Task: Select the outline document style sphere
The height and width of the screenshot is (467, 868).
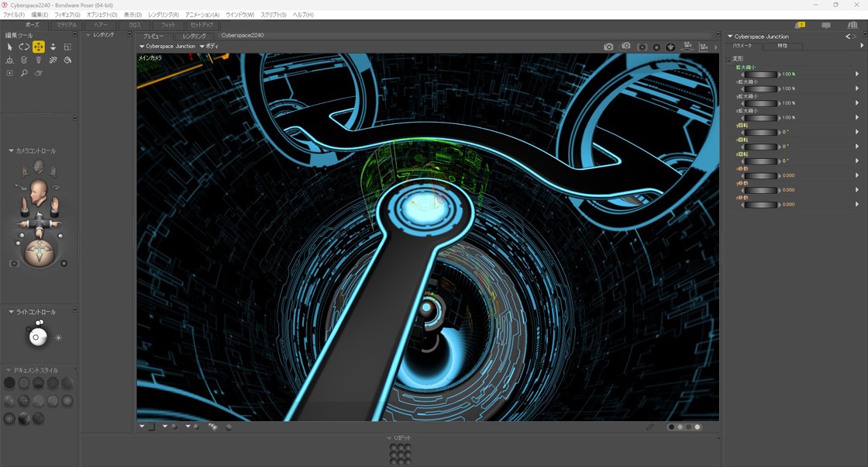Action: click(24, 382)
